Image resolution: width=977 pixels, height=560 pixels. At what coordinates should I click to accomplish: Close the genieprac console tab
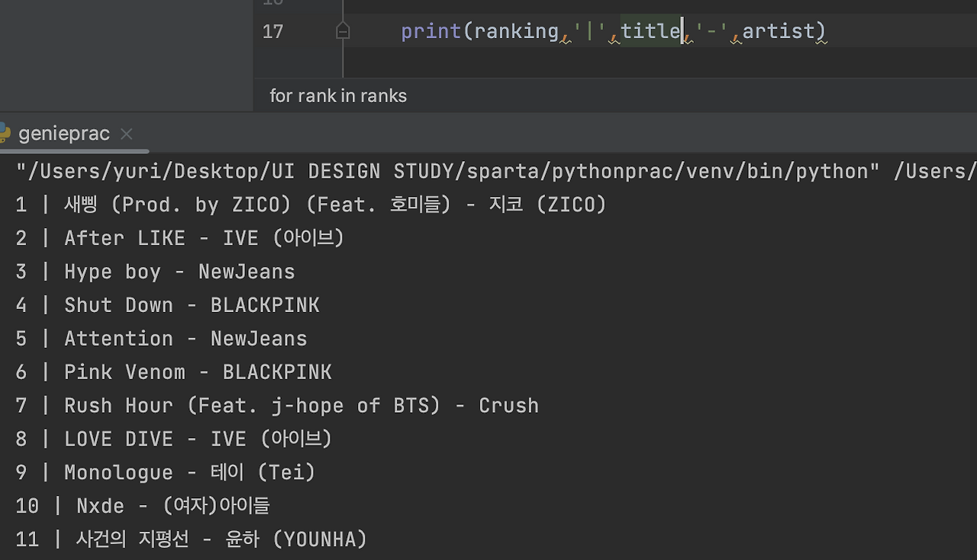point(126,134)
